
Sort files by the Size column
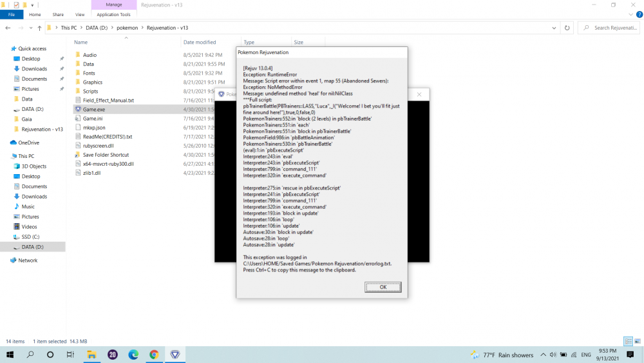[299, 42]
